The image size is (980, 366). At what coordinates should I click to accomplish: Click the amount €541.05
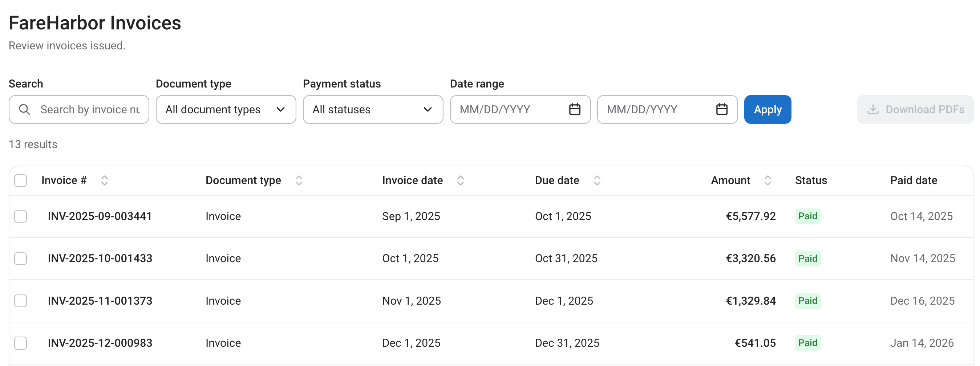(x=755, y=343)
